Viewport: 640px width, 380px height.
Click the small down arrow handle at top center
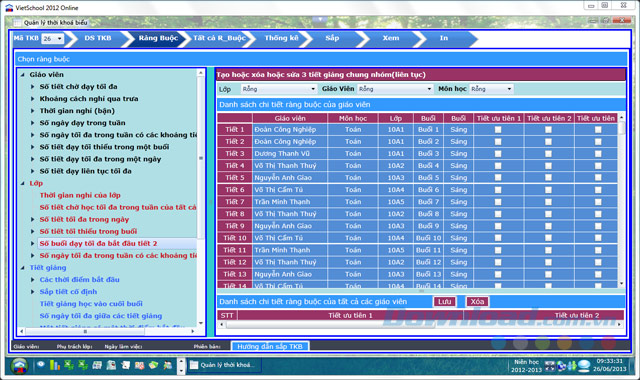point(320,19)
